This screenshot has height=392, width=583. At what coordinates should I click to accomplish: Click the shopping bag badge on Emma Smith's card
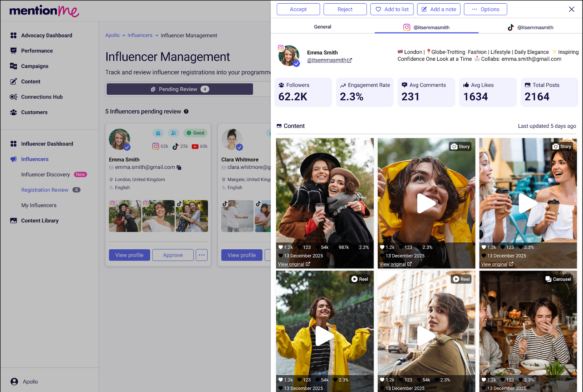pos(158,133)
